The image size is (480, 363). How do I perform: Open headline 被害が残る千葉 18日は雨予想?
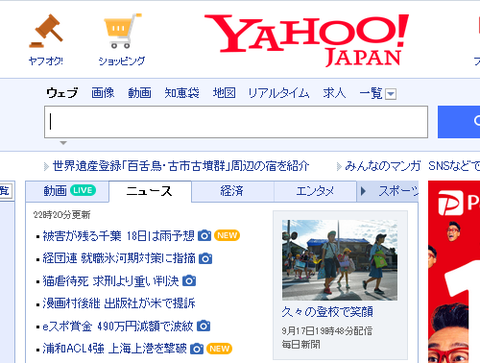118,236
